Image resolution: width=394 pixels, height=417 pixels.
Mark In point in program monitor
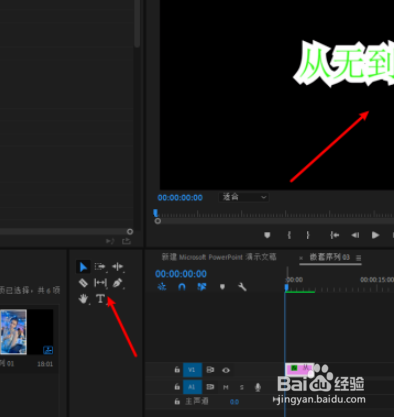289,235
